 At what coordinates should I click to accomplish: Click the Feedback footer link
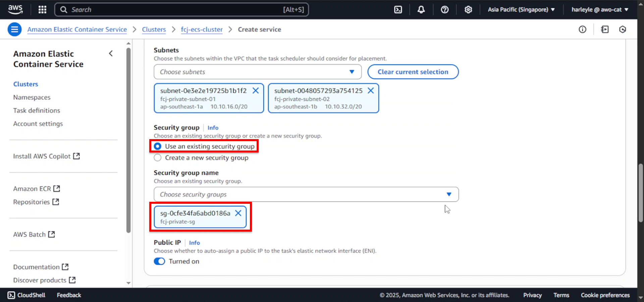click(69, 295)
